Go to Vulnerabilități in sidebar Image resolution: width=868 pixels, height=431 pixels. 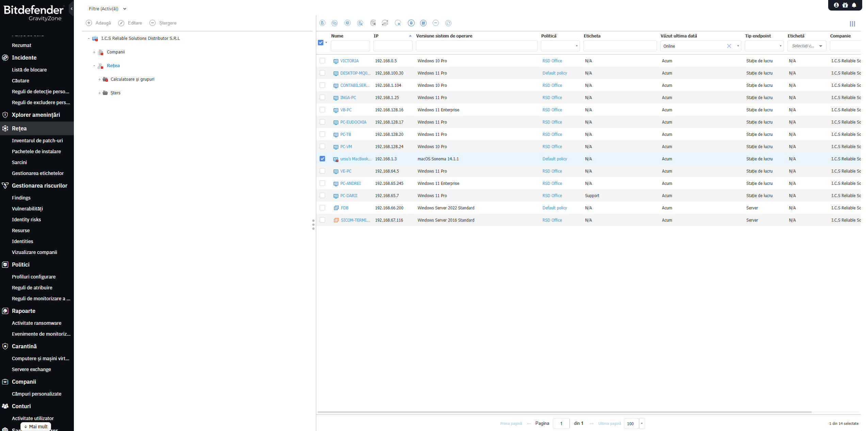tap(27, 209)
